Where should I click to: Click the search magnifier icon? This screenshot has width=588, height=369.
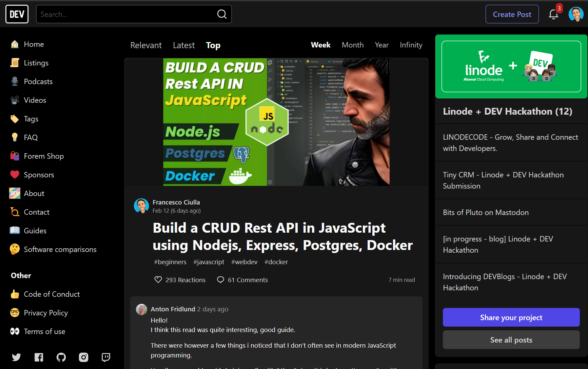[x=222, y=14]
